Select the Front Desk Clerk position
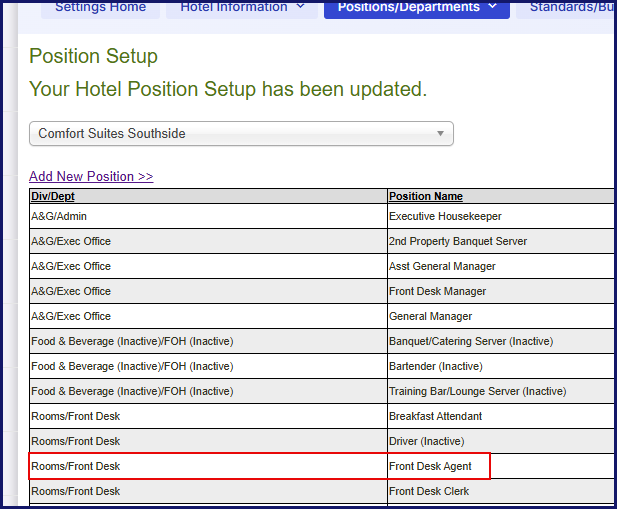617x509 pixels. tap(429, 491)
